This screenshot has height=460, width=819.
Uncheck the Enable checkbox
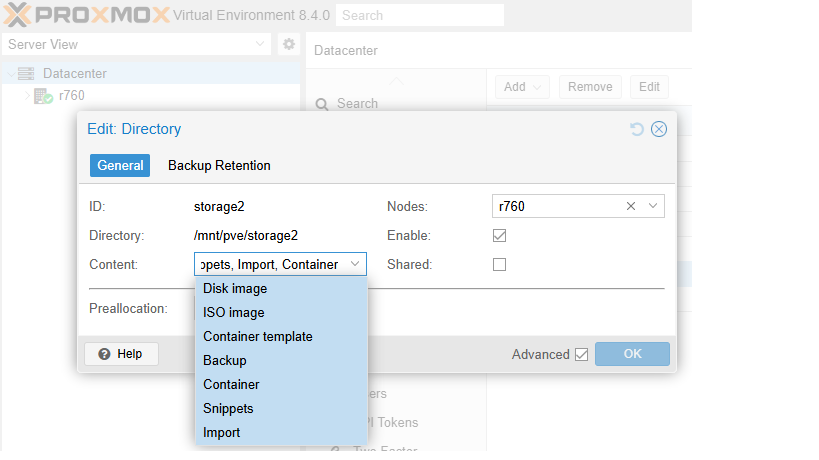click(500, 236)
